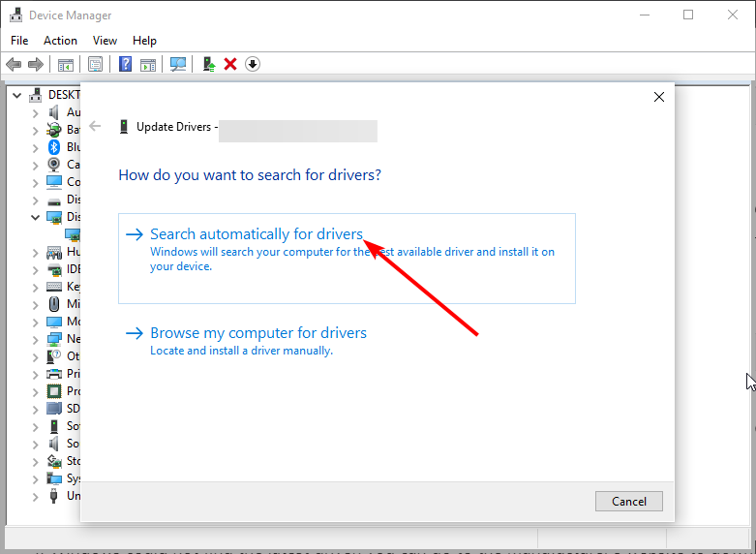Expand the SD host adapters category chevron
This screenshot has height=554, width=756.
click(35, 410)
